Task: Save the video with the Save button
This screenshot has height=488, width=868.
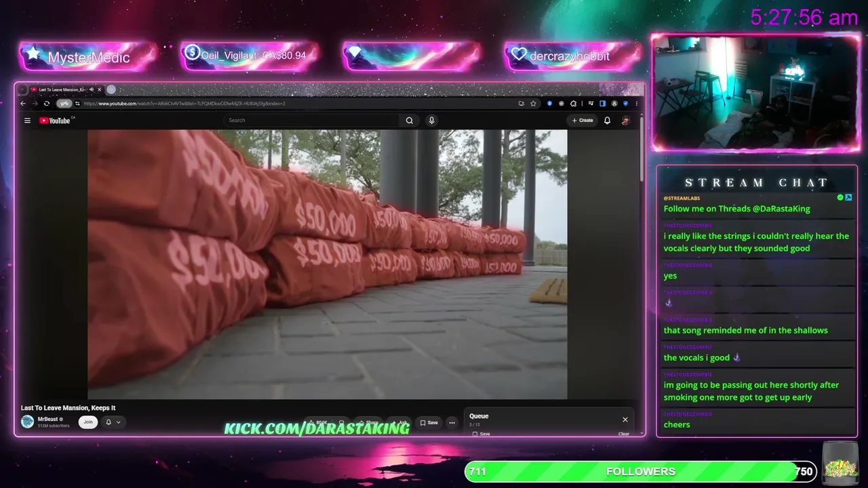Action: point(429,423)
